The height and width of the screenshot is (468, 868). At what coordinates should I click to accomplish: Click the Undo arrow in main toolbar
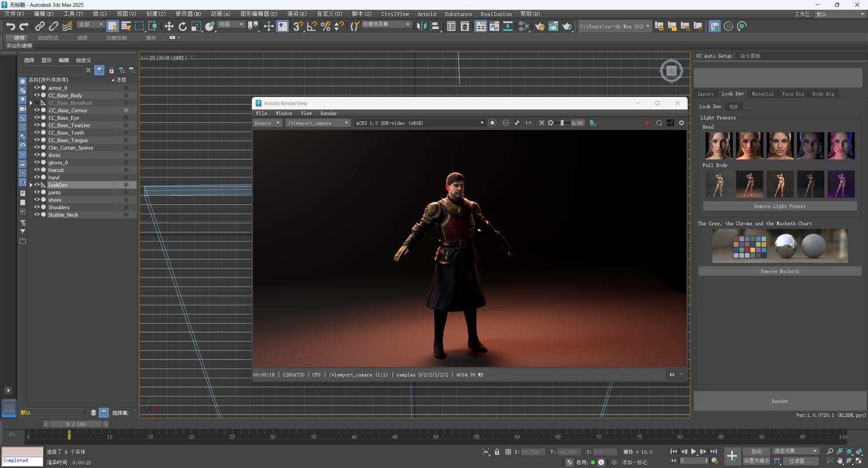click(10, 26)
